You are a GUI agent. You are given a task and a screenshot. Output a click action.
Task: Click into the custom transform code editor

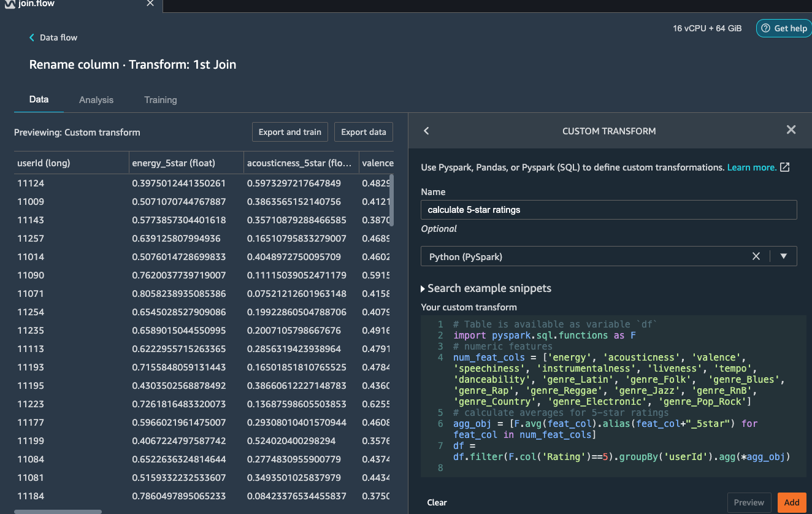pyautogui.click(x=613, y=396)
